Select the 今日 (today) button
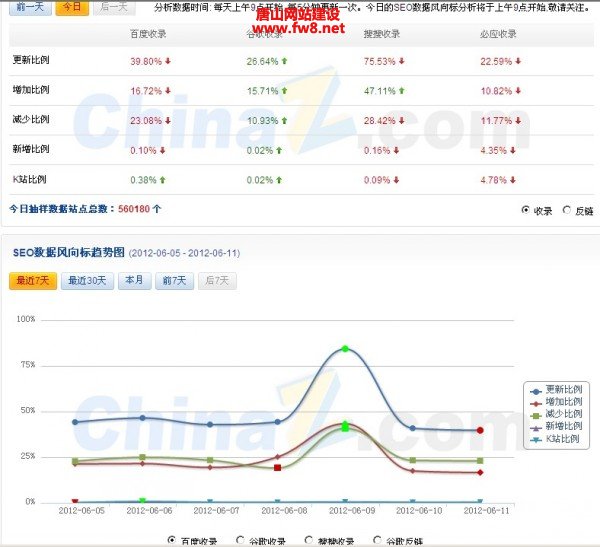 (x=72, y=8)
